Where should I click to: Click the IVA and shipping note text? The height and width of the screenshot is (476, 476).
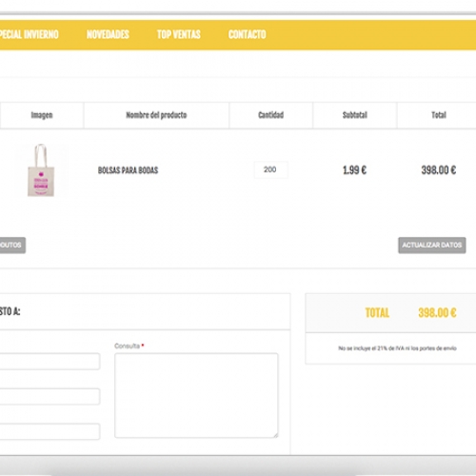tap(397, 348)
